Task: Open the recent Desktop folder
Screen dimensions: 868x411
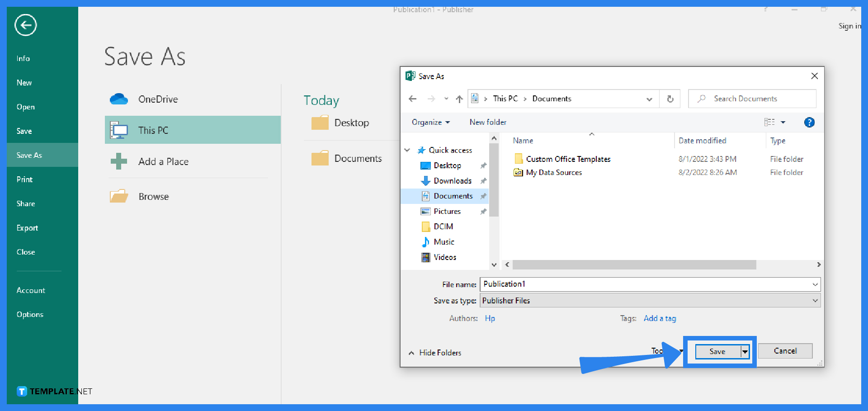Action: pos(351,123)
